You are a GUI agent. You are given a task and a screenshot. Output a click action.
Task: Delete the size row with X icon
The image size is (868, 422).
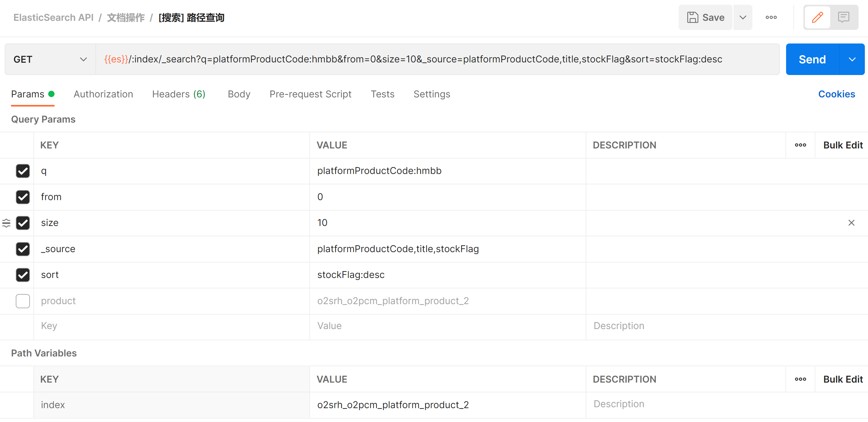[x=851, y=223]
